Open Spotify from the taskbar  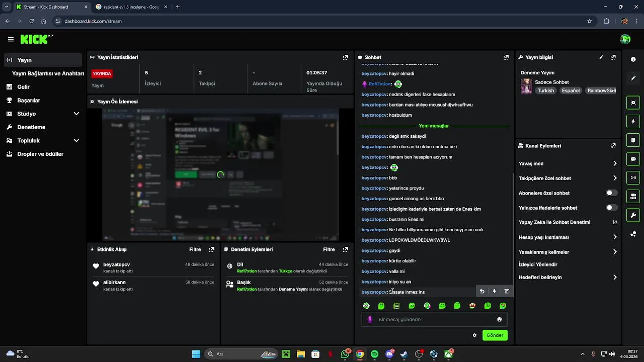[374, 354]
